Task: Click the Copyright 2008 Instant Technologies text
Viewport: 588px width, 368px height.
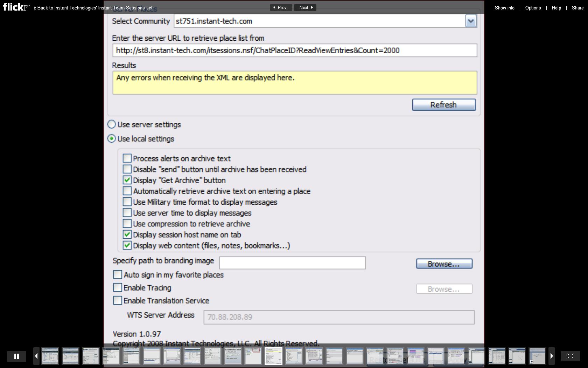Action: pyautogui.click(x=216, y=343)
